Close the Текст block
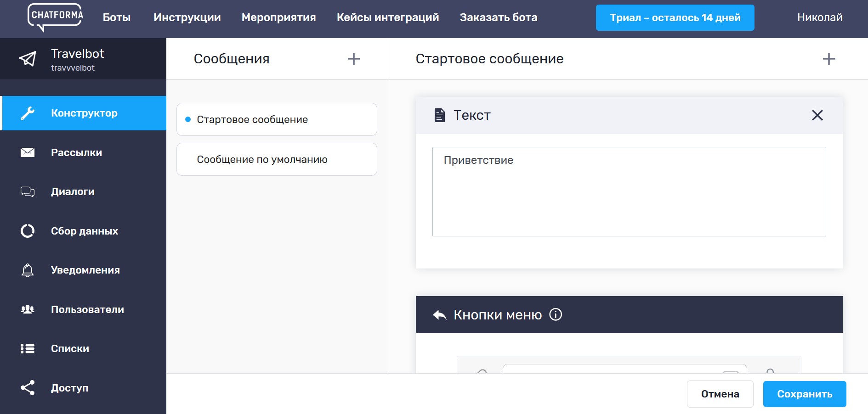This screenshot has height=414, width=868. 817,115
